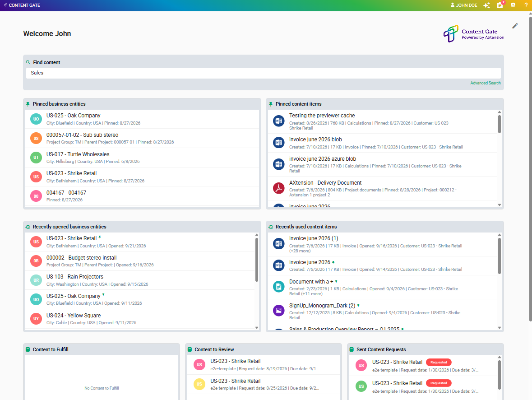The image size is (532, 400).
Task: Click history icon of Recently opened business entities
Action: (28, 227)
